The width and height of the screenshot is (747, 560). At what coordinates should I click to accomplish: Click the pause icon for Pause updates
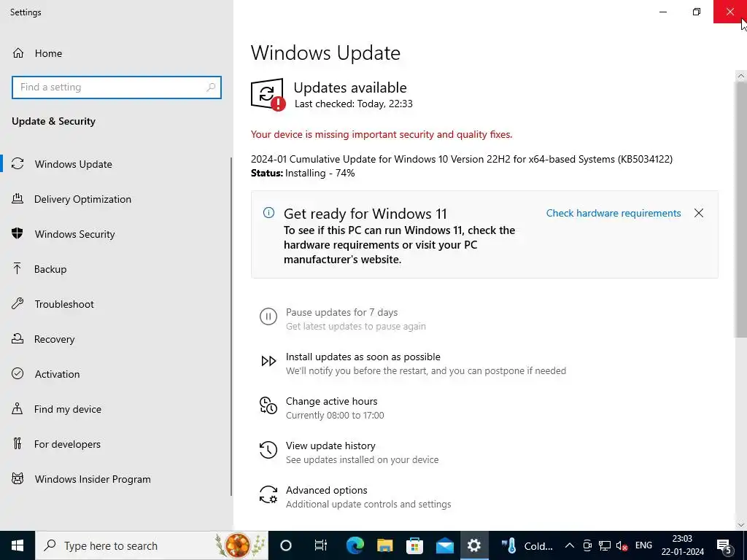[x=268, y=316]
